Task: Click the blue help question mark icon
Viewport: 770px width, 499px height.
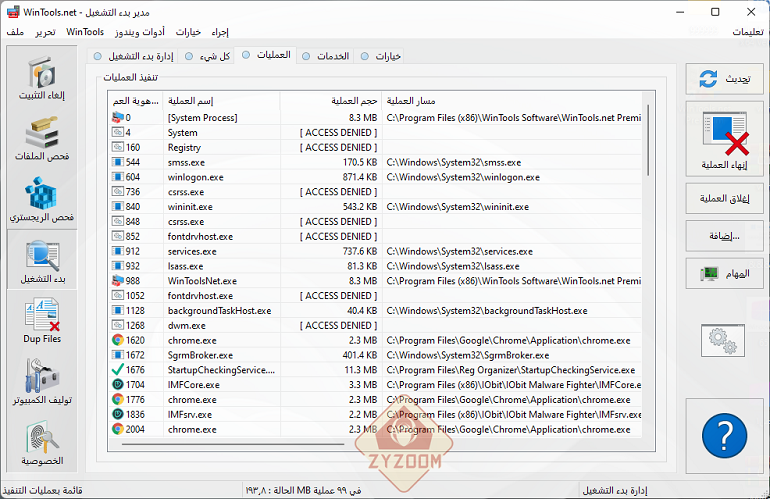Action: coord(724,436)
